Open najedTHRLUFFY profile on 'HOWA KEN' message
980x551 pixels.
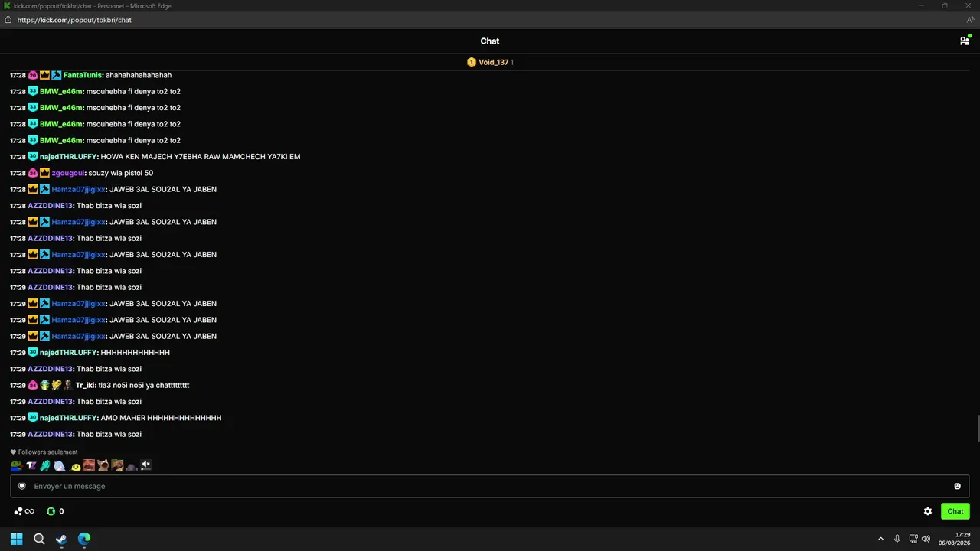coord(68,157)
